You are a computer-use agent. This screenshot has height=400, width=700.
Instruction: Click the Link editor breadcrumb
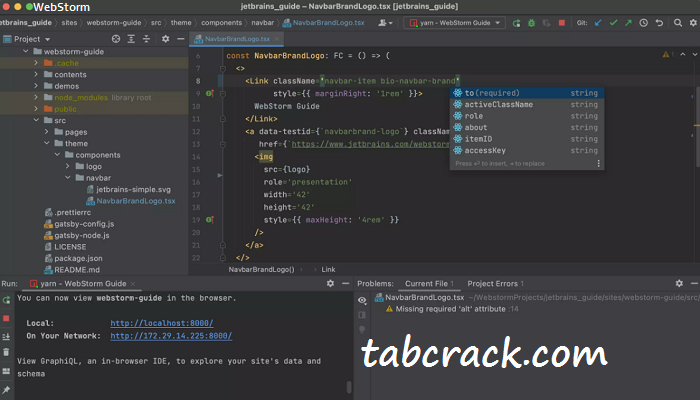click(328, 269)
